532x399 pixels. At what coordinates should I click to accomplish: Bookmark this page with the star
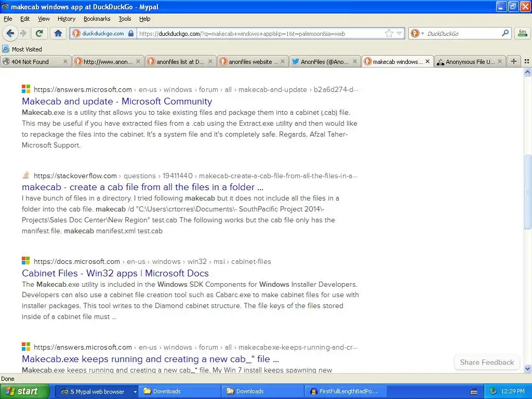(x=389, y=33)
